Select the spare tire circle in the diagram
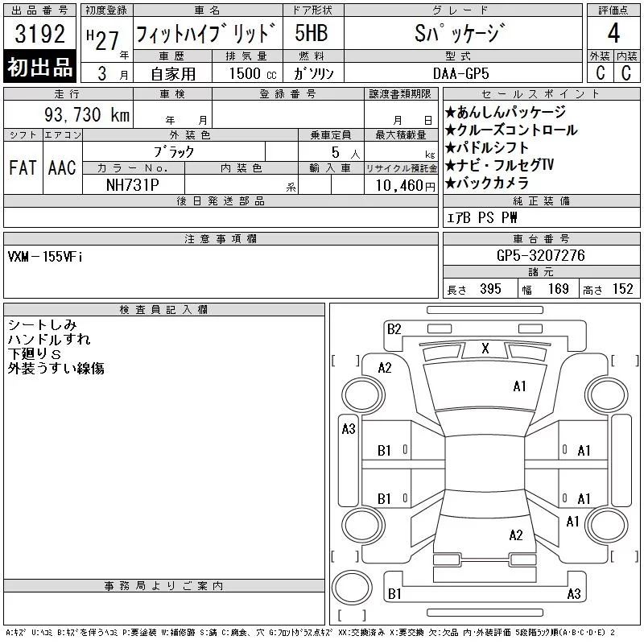 351,586
